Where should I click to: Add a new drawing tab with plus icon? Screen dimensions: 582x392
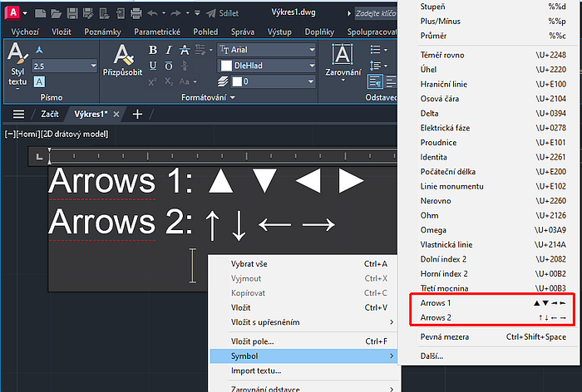pos(137,114)
